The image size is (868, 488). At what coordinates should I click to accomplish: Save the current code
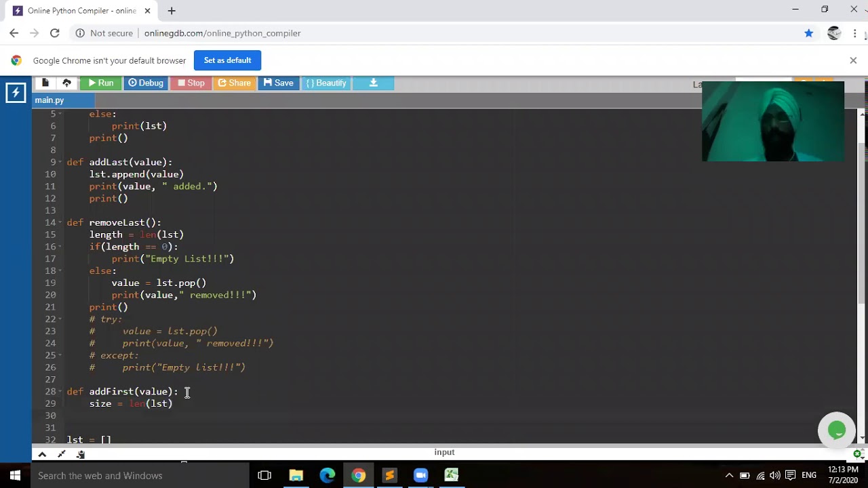pyautogui.click(x=279, y=83)
